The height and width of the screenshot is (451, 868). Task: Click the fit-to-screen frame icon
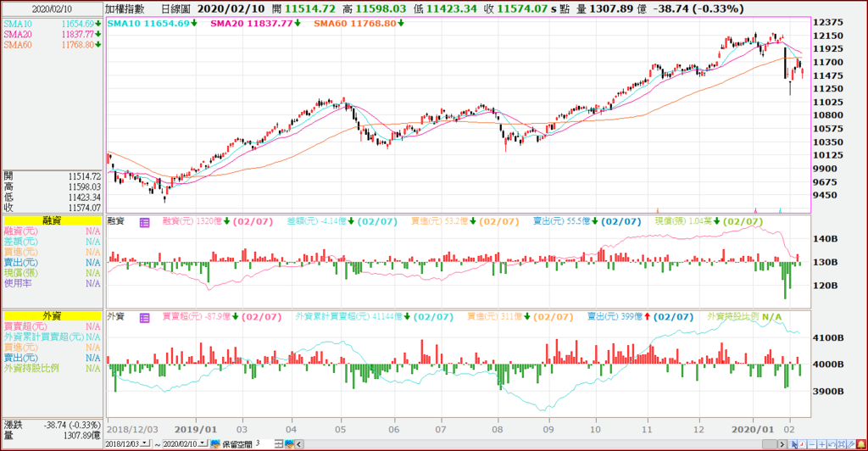(x=842, y=444)
